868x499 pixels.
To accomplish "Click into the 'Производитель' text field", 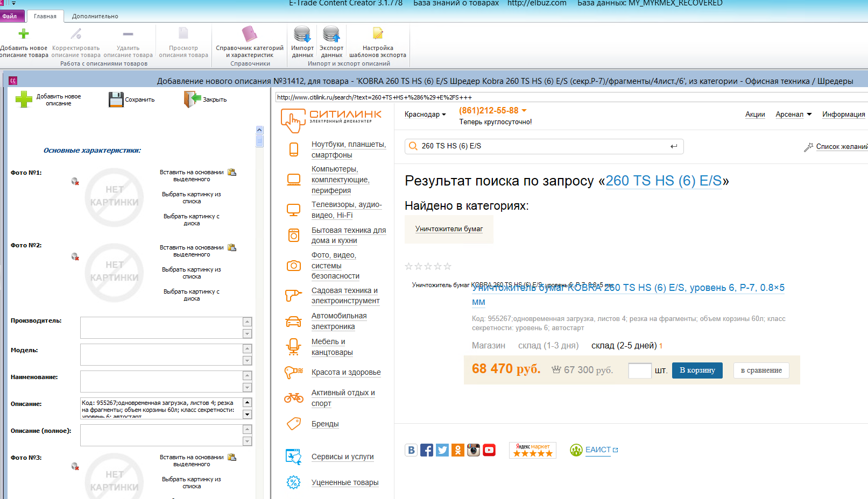I will 161,327.
